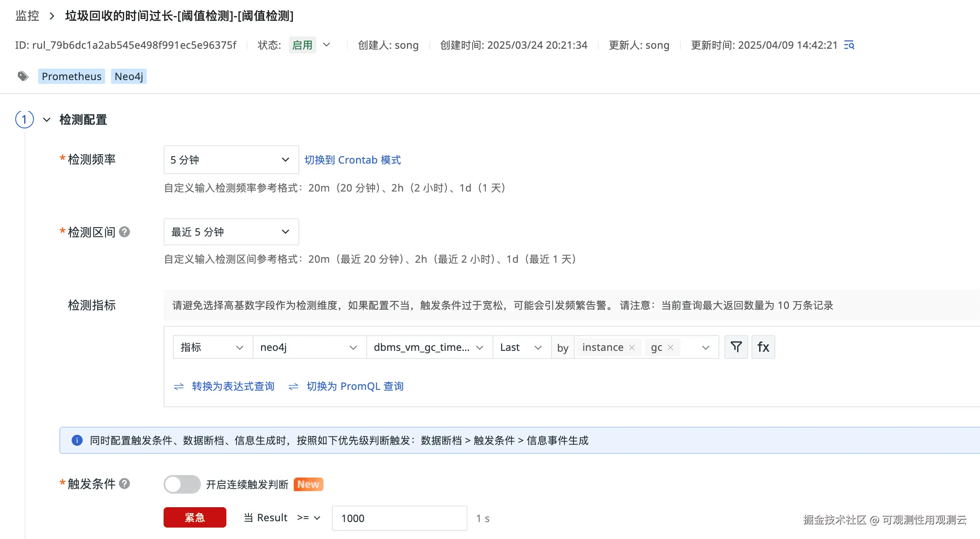Open the fx function button

(763, 347)
